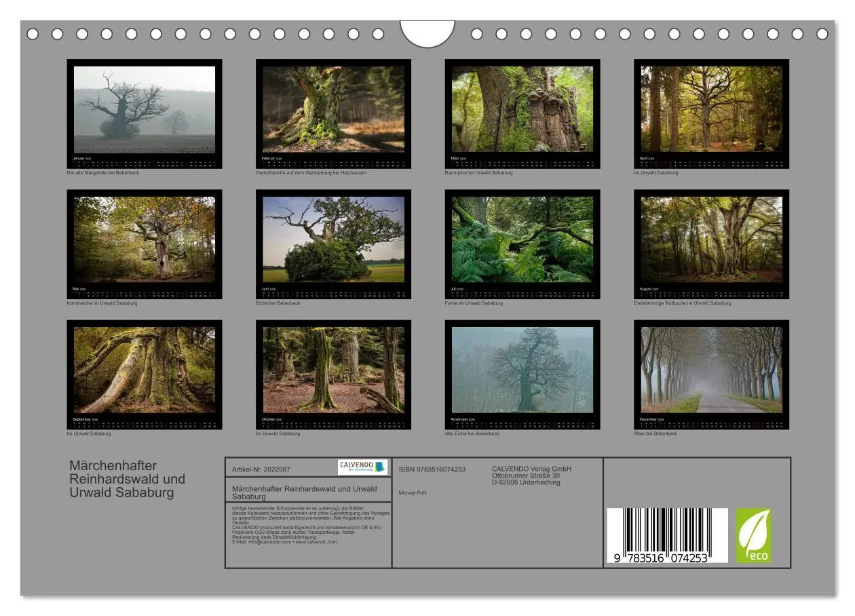Click caption 'Baumpilze im Urwald Sababurg'
The width and height of the screenshot is (855, 616).
pyautogui.click(x=478, y=173)
